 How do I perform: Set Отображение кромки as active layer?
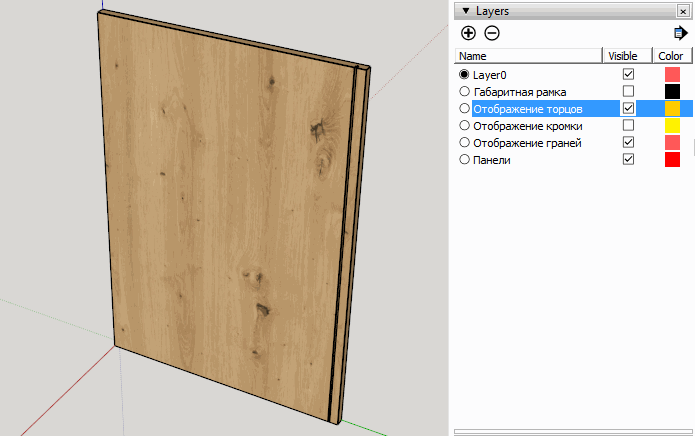coord(464,125)
